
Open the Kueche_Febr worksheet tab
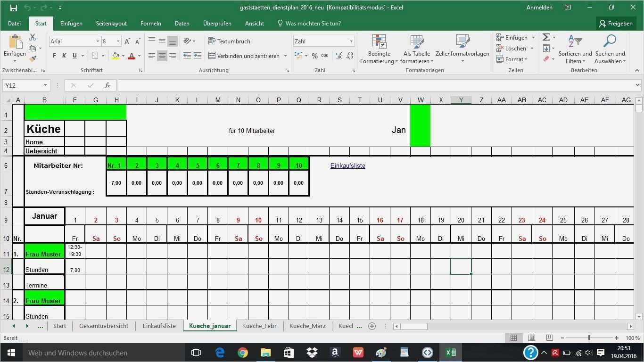pos(259,326)
